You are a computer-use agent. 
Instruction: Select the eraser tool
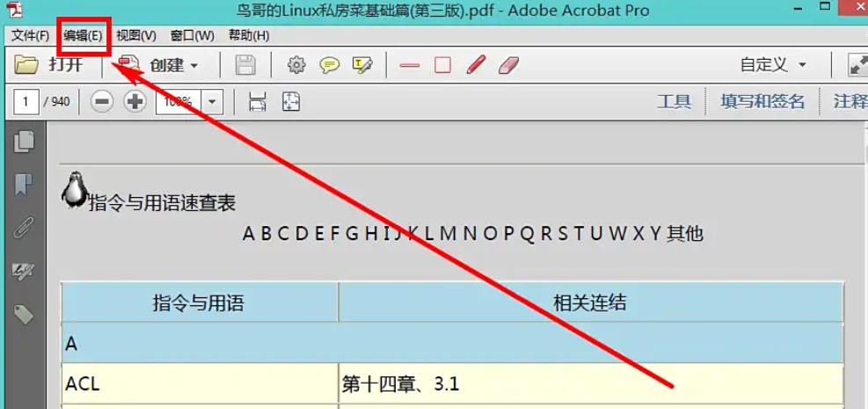(508, 65)
